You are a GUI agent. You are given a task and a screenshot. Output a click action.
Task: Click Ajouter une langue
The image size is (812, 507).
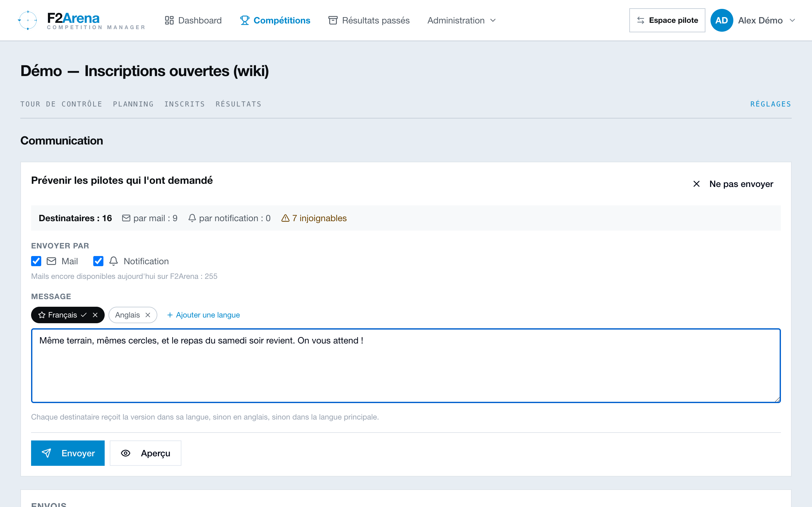(x=203, y=315)
